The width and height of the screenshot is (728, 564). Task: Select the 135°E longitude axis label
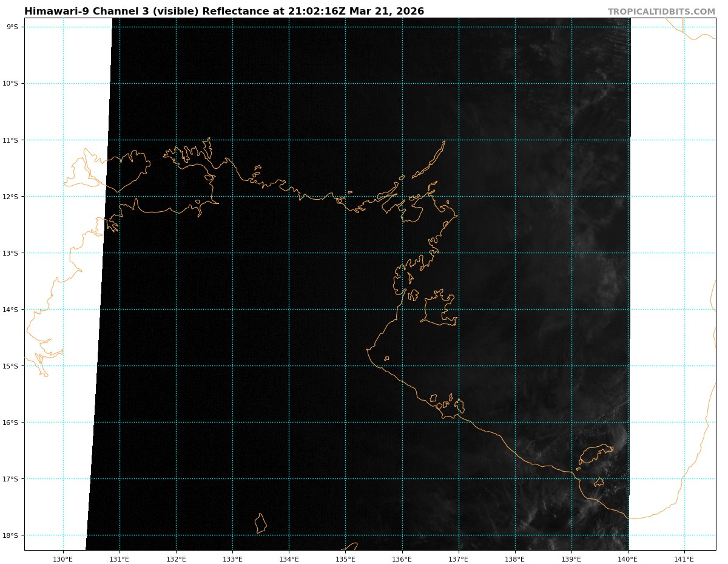point(345,559)
